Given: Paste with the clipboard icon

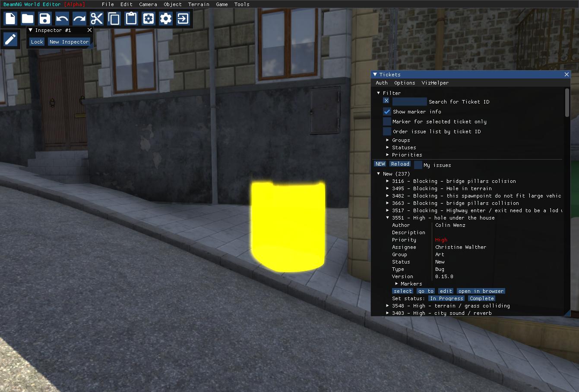Looking at the screenshot, I should click(131, 19).
